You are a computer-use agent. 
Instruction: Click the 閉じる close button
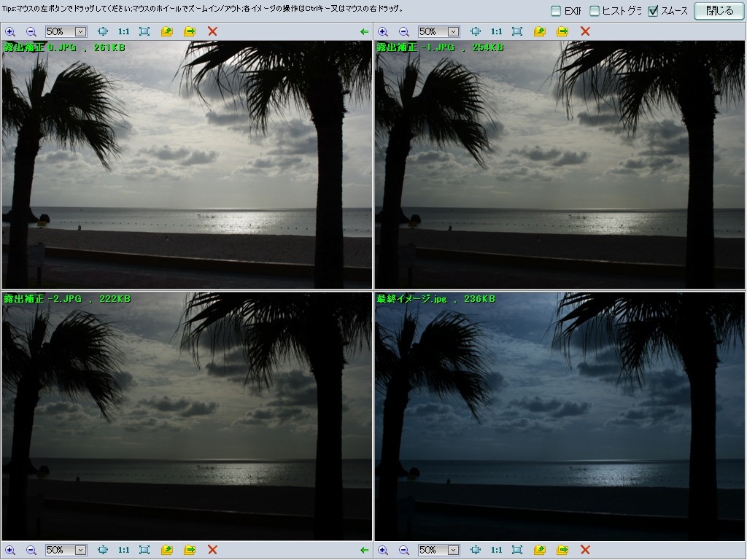[x=719, y=11]
